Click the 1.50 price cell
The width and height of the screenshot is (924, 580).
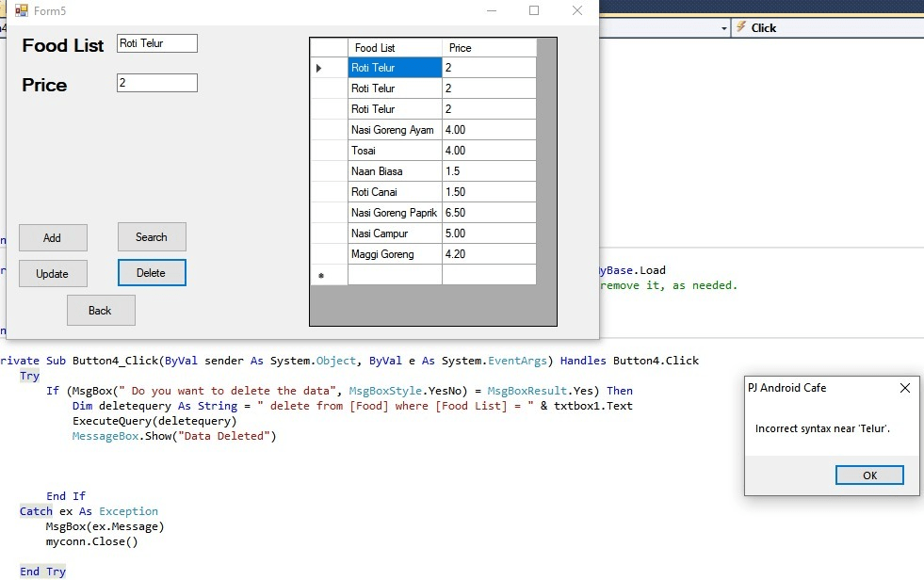pyautogui.click(x=489, y=192)
